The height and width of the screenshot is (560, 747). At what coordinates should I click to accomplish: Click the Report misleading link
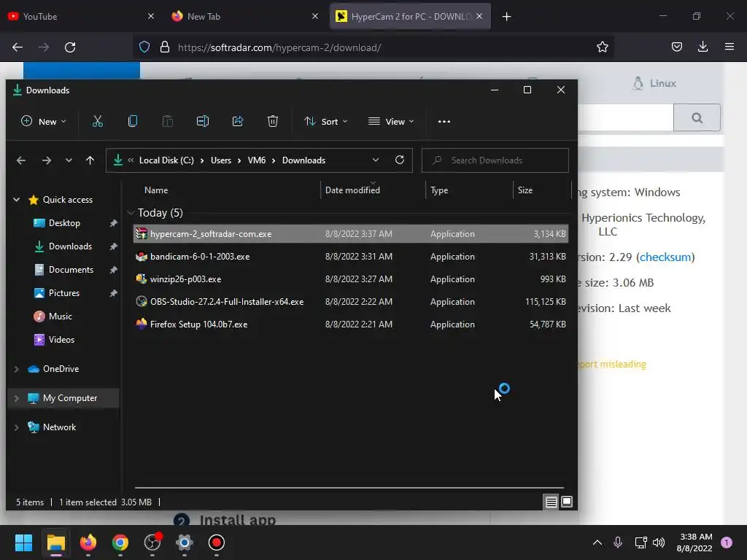(x=612, y=365)
